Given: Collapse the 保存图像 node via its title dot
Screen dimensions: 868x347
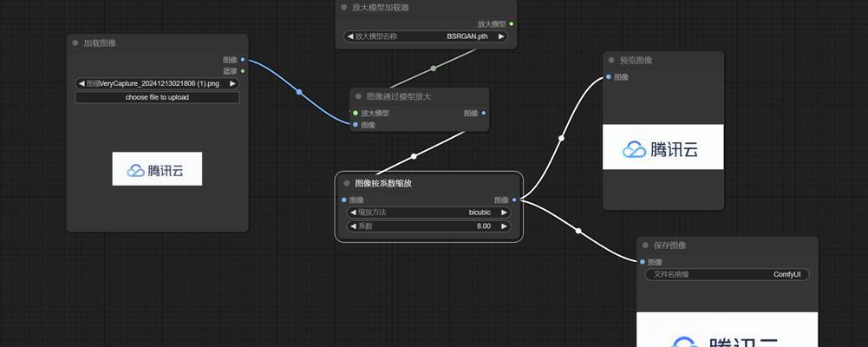Looking at the screenshot, I should point(645,246).
